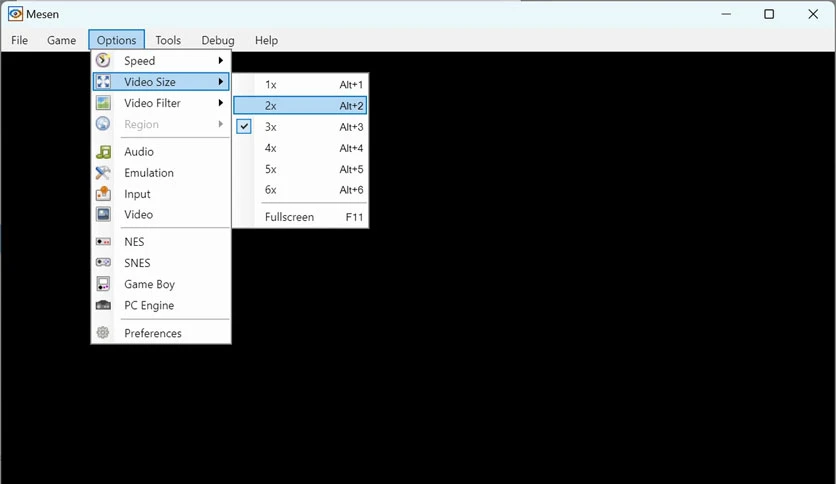Open the Tools menu
The image size is (836, 484).
(168, 41)
